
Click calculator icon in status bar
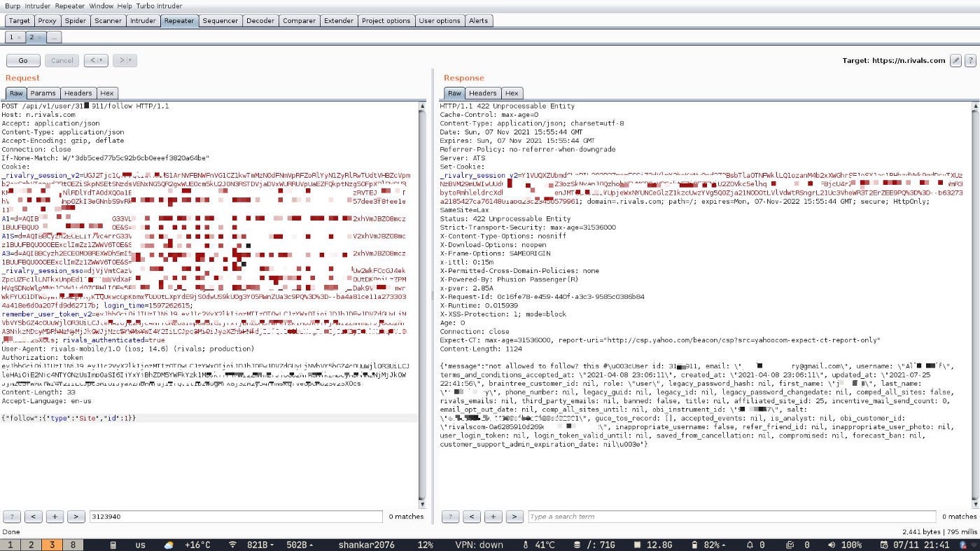coord(114,545)
